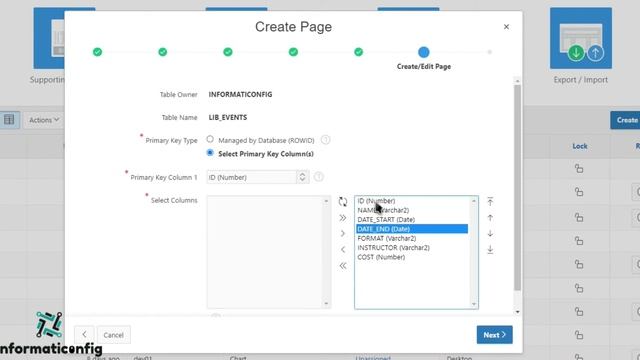640x360 pixels.
Task: Click the Create button in background page
Action: coord(625,120)
